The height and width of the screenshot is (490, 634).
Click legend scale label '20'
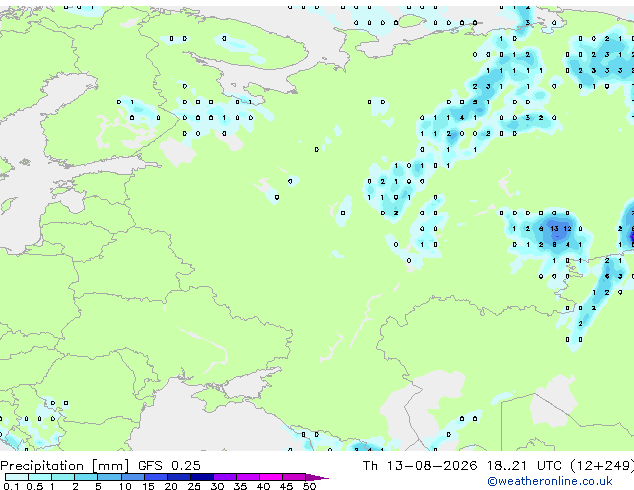(171, 486)
